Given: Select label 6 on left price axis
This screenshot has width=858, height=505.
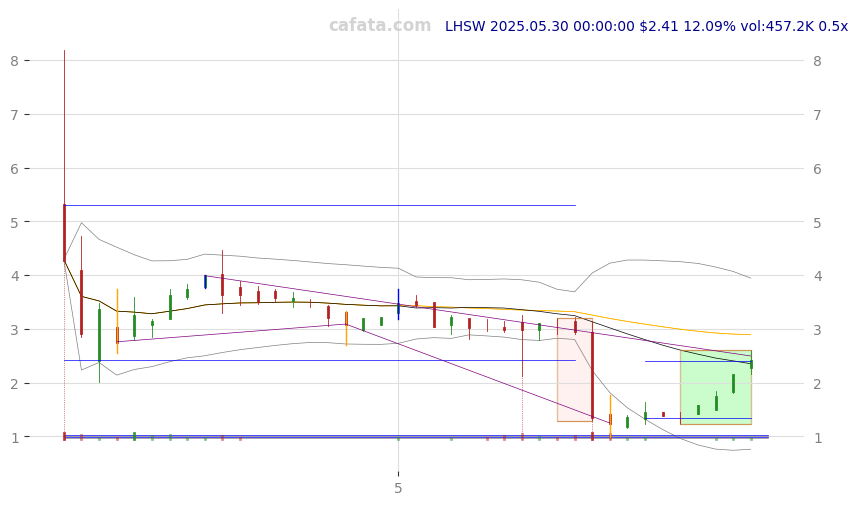Looking at the screenshot, I should pos(14,169).
